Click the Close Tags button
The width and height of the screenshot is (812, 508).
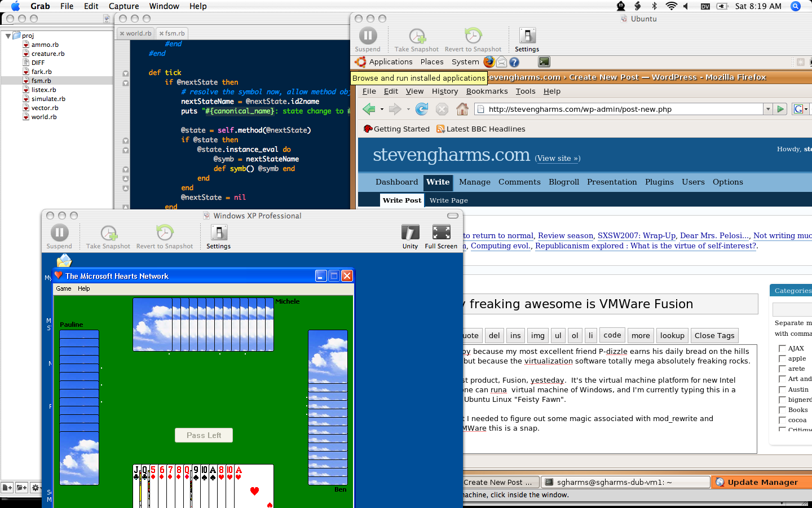(x=714, y=335)
